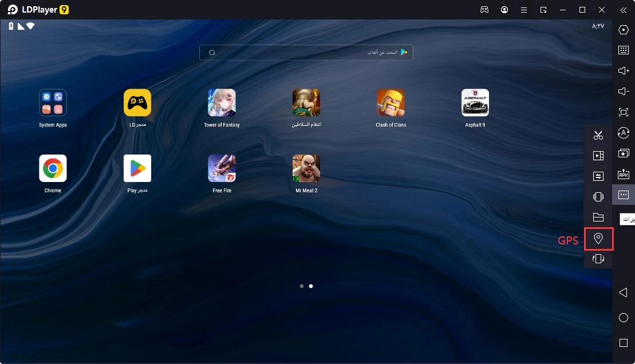The width and height of the screenshot is (635, 364).
Task: Click the status bar clock
Action: point(598,26)
